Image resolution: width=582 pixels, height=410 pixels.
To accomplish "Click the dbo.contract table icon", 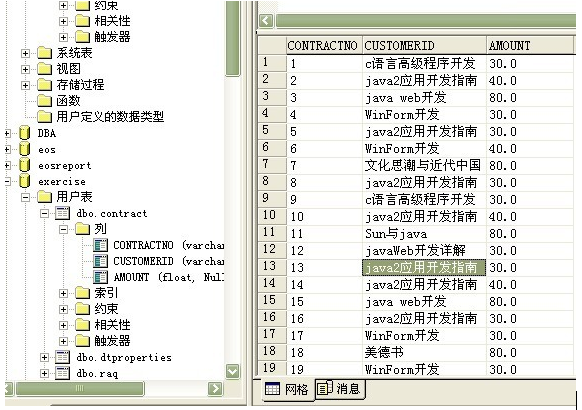I will point(62,213).
